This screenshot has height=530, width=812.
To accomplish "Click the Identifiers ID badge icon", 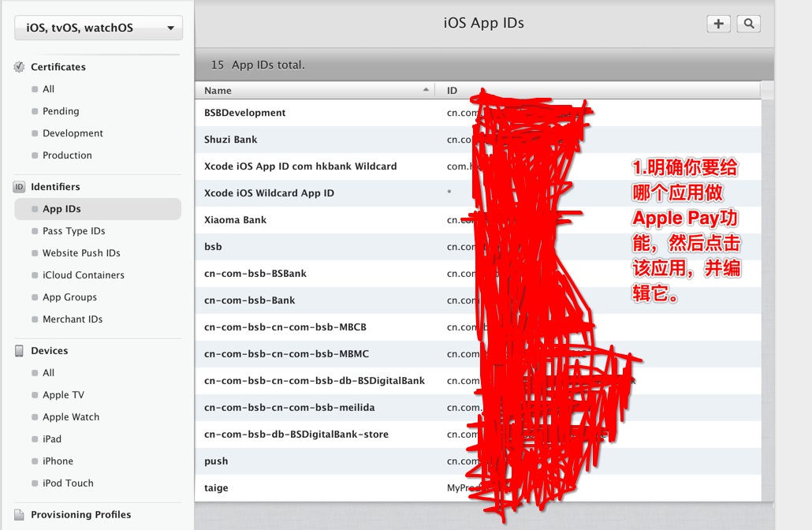I will pyautogui.click(x=19, y=186).
